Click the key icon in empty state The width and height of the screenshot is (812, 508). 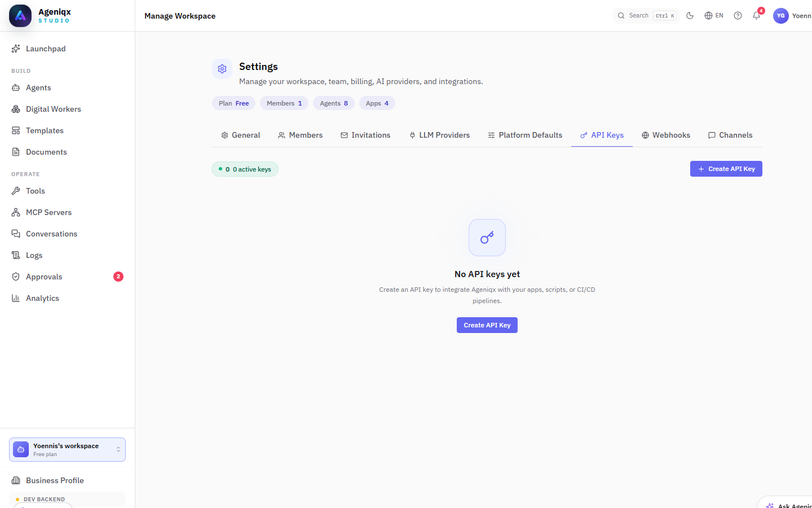coord(487,238)
